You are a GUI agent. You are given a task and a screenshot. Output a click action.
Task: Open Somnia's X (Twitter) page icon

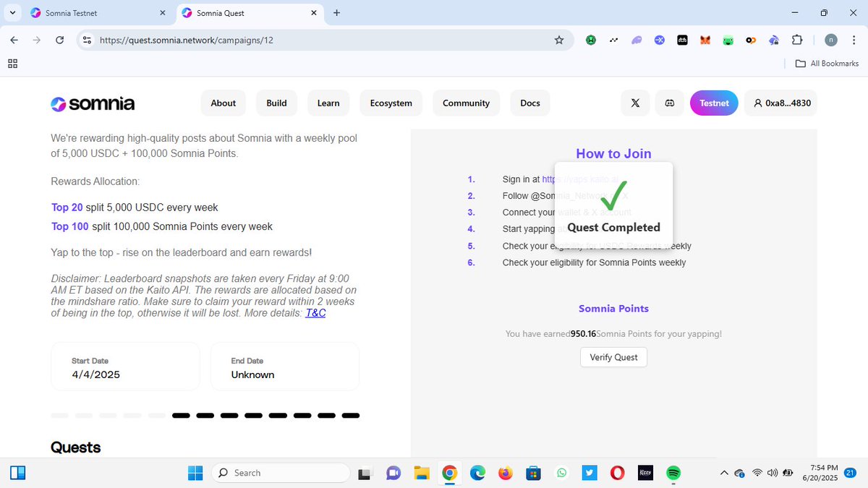(635, 103)
